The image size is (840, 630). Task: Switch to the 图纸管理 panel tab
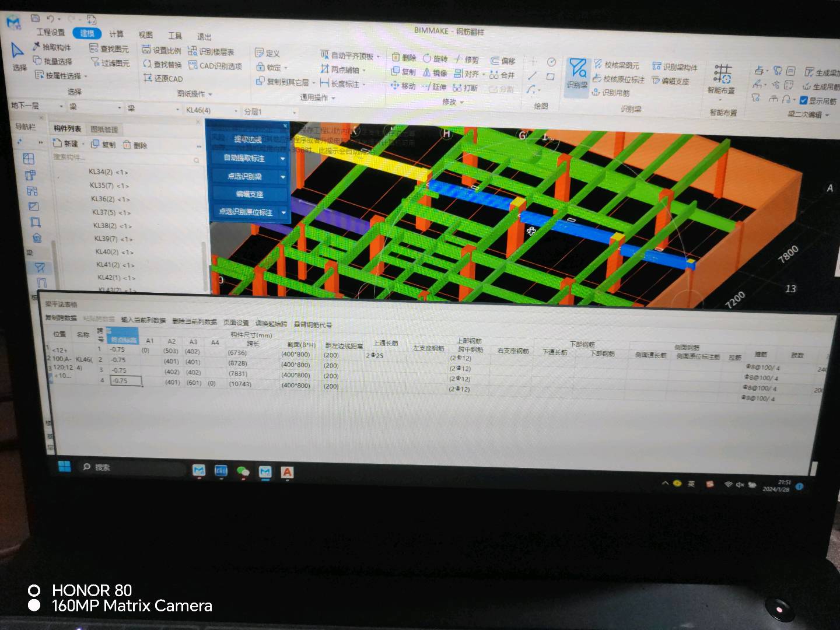pos(104,129)
